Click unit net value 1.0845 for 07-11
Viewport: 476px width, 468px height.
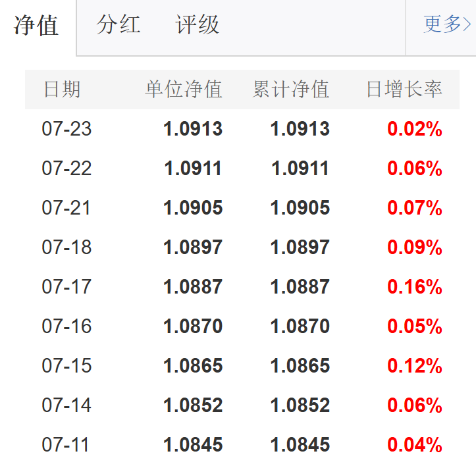pos(193,444)
